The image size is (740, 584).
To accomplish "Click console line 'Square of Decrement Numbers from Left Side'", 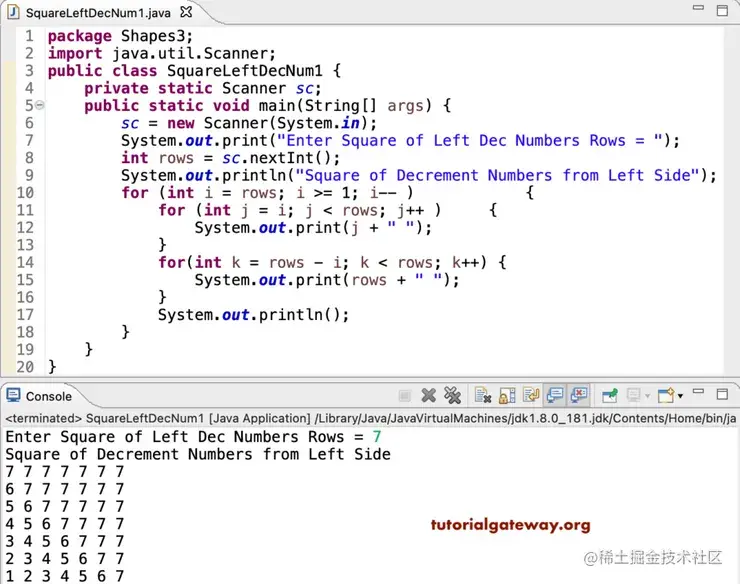I will pos(198,454).
